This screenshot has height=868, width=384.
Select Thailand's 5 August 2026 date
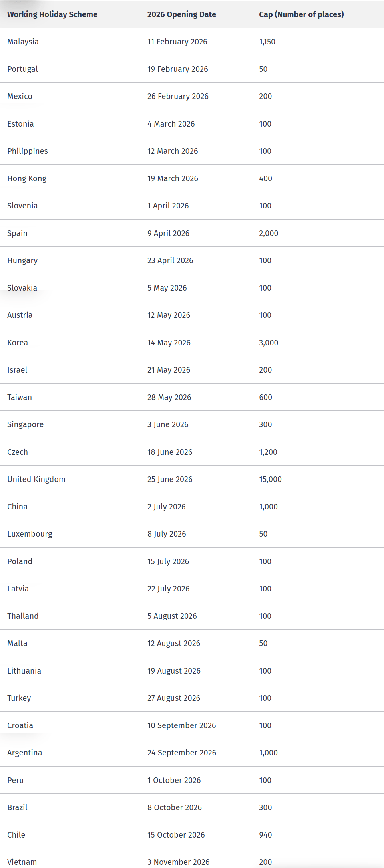(172, 616)
